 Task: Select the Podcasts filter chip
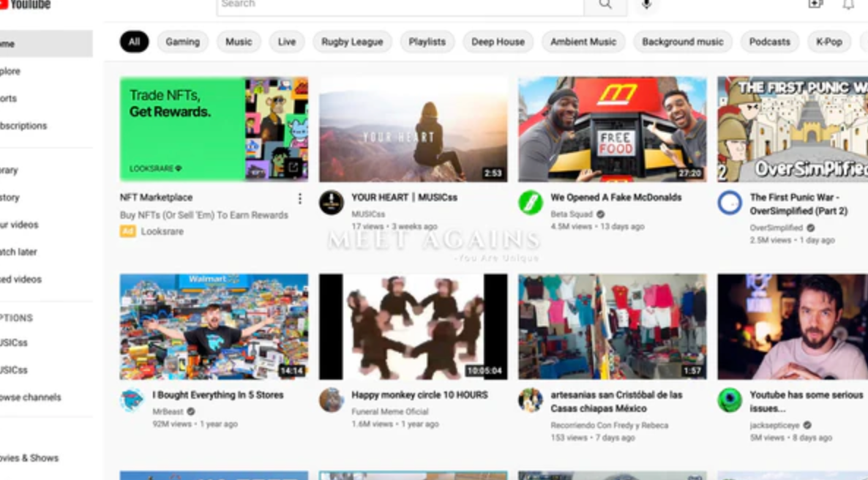(769, 42)
